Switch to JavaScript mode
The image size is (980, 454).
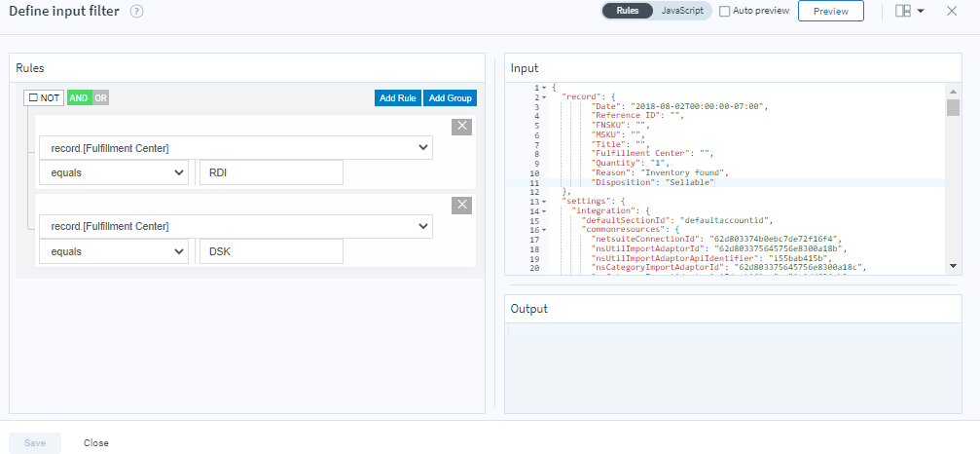point(682,11)
